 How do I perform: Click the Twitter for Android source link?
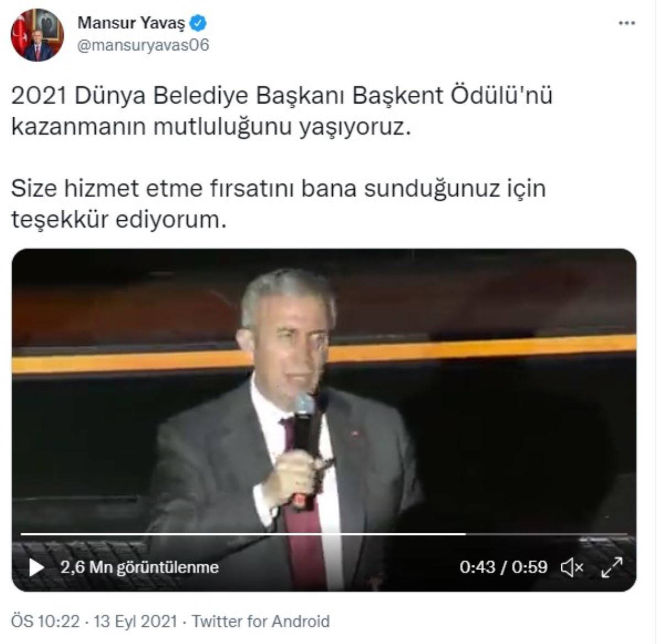coord(261,621)
